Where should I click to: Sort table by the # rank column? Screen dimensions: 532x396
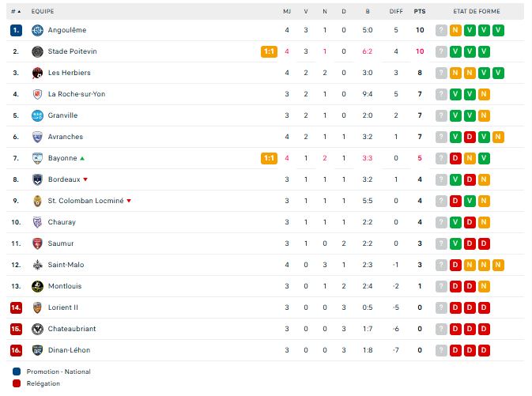pos(16,12)
